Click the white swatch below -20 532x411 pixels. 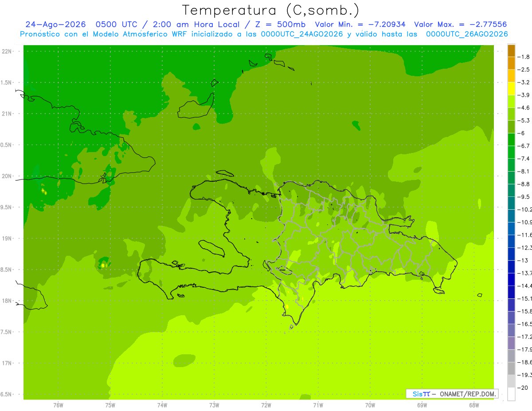coord(511,394)
